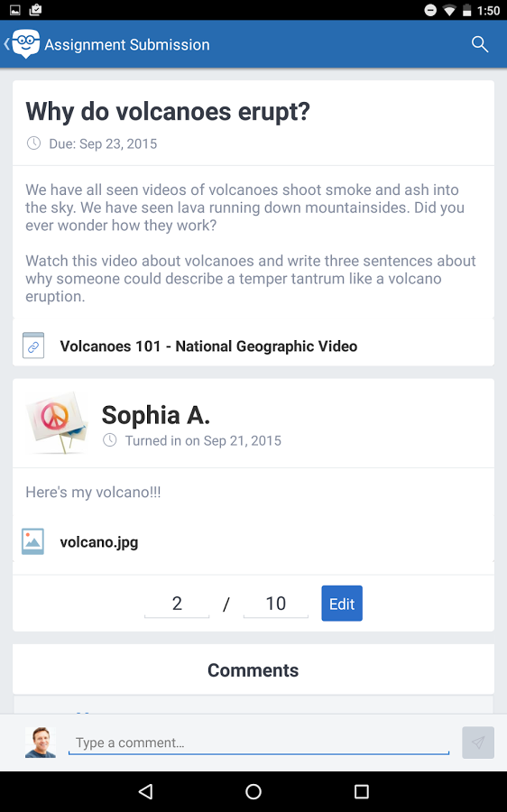
Task: Tap Turned in on Sep 21, 2015
Action: click(x=203, y=440)
